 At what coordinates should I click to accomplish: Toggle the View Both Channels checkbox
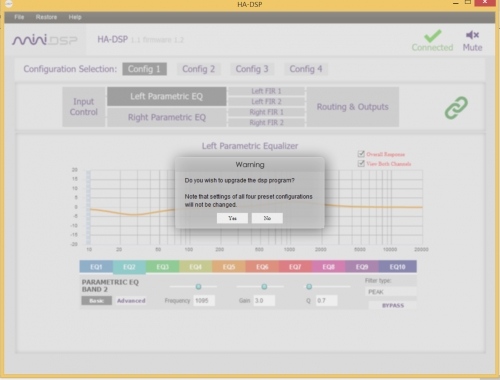coord(361,163)
